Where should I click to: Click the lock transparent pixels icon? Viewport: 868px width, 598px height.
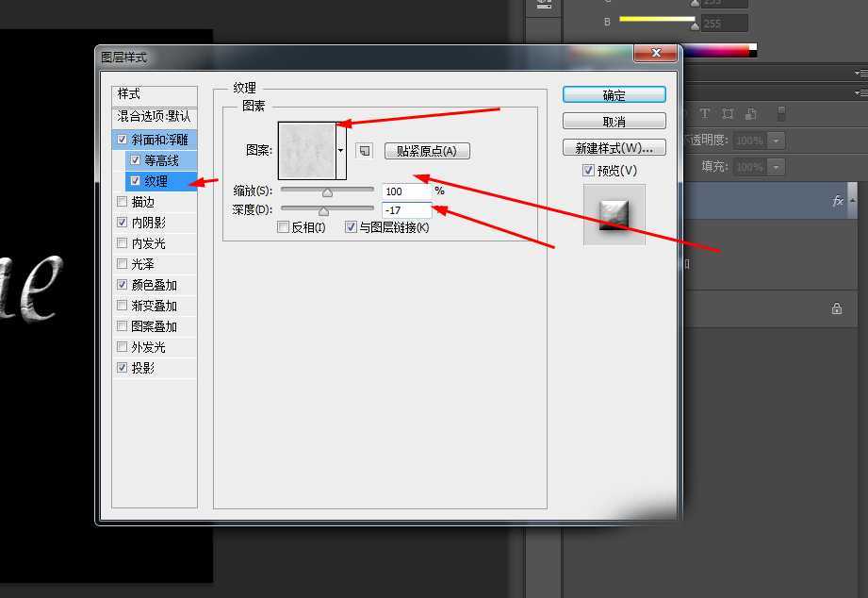click(703, 111)
